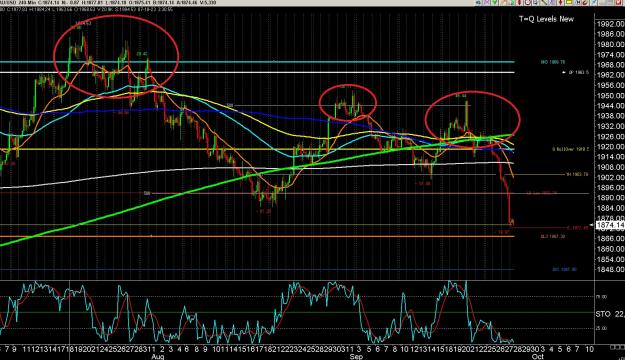The image size is (625, 360).
Task: Click the 1902.00 price axis label
Action: 610,177
